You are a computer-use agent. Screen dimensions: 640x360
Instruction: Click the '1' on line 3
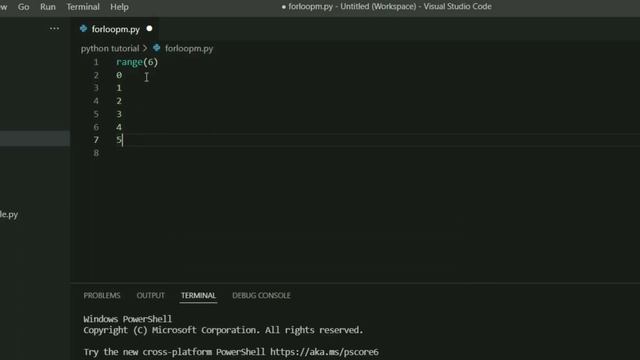point(119,88)
